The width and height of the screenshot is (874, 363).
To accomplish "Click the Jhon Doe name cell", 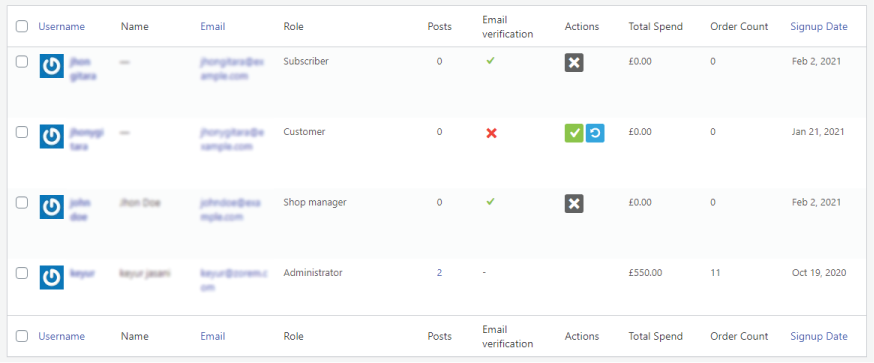I will pyautogui.click(x=140, y=203).
